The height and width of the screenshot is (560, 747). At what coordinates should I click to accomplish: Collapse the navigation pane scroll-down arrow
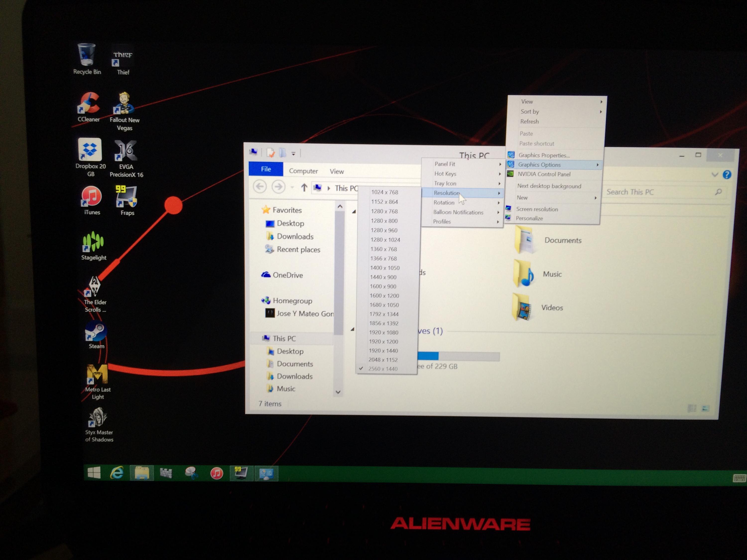coord(338,392)
